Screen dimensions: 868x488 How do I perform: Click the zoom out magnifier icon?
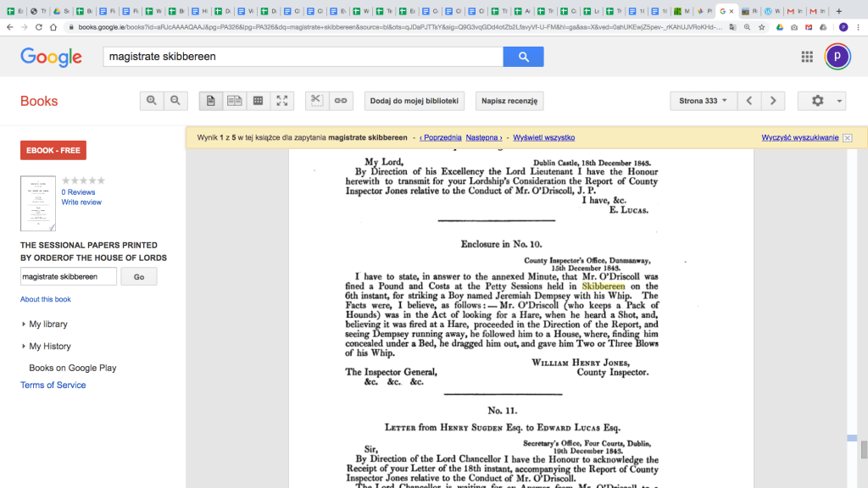click(175, 101)
